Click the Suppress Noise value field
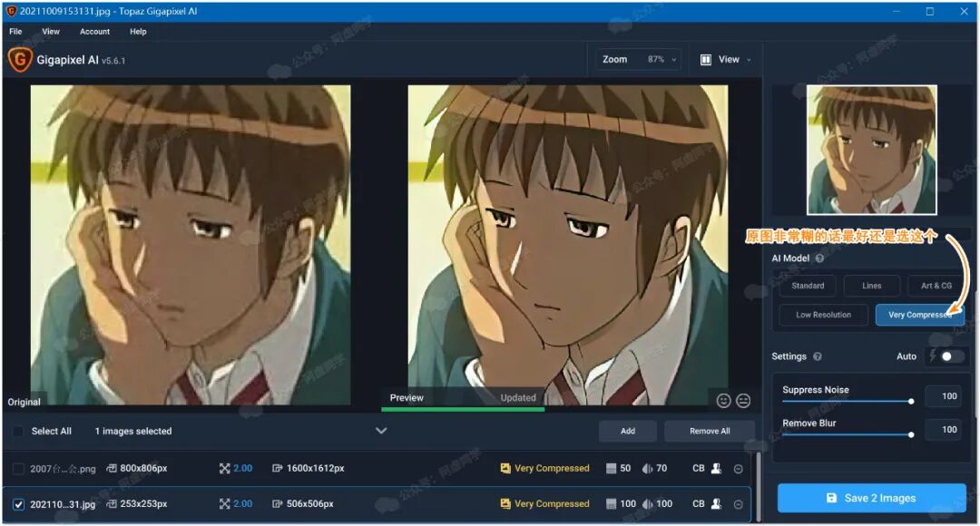The height and width of the screenshot is (526, 980). coord(944,396)
